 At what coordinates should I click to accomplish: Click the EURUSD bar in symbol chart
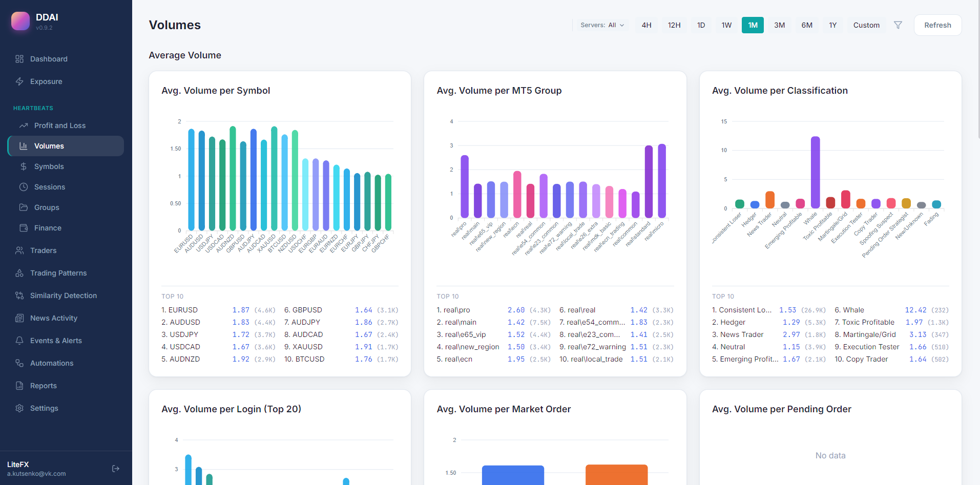[x=191, y=179]
